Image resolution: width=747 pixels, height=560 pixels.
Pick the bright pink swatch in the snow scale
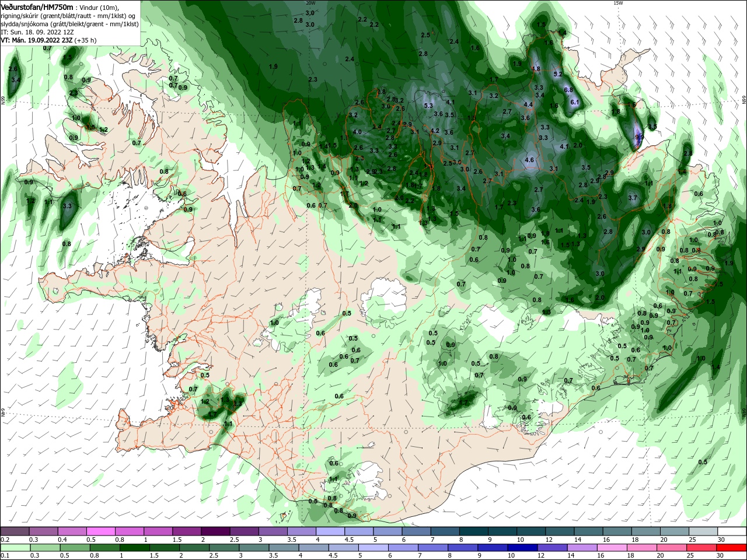tap(100, 531)
